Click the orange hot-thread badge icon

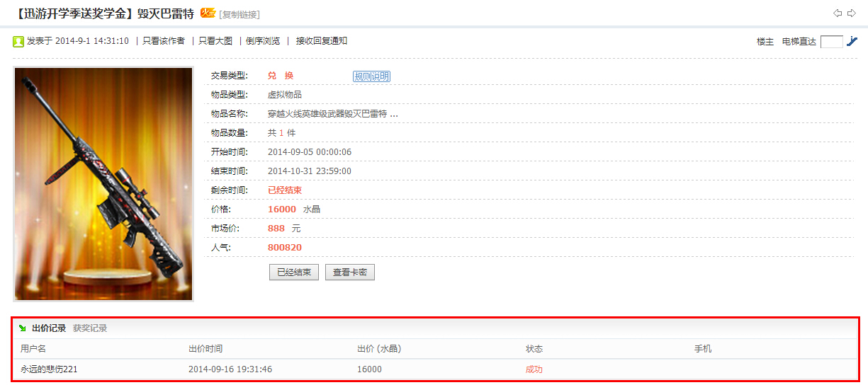pos(208,13)
